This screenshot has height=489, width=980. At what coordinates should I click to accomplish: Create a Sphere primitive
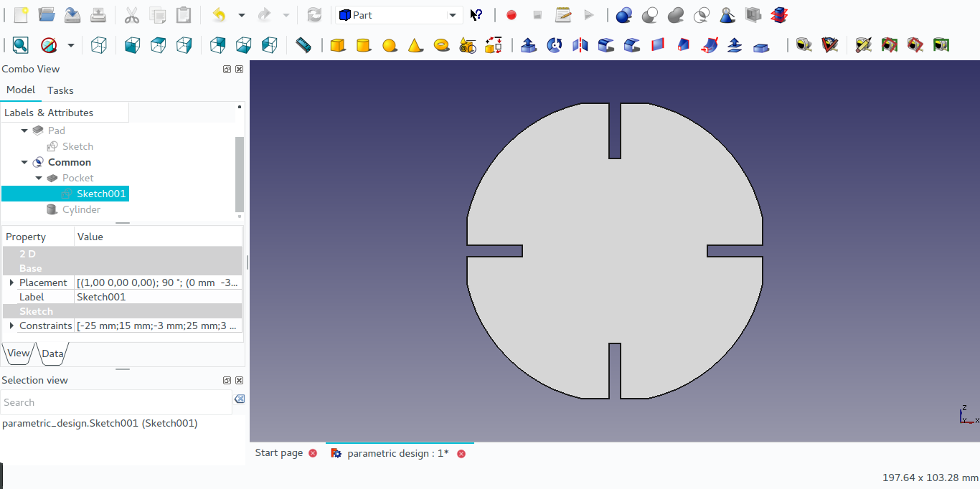point(390,44)
